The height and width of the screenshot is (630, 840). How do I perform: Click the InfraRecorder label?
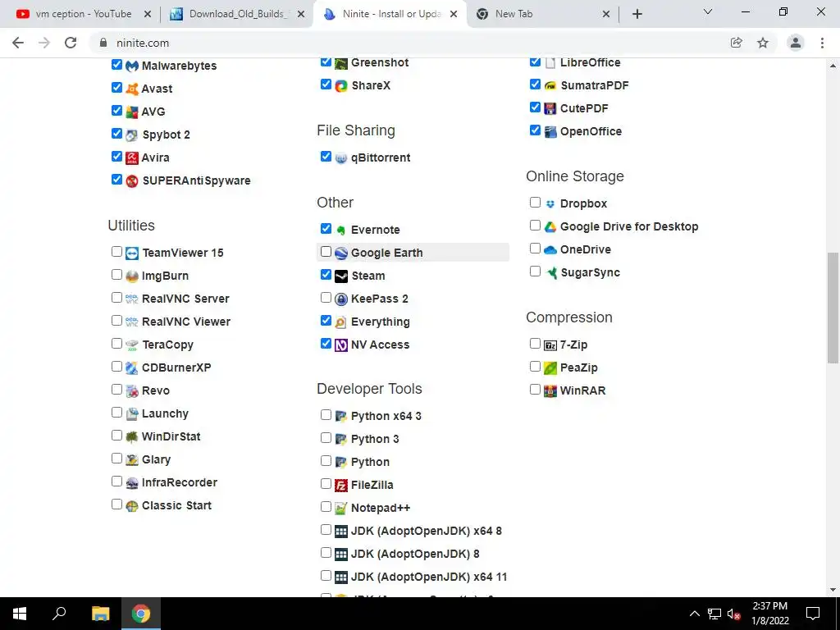(x=180, y=482)
